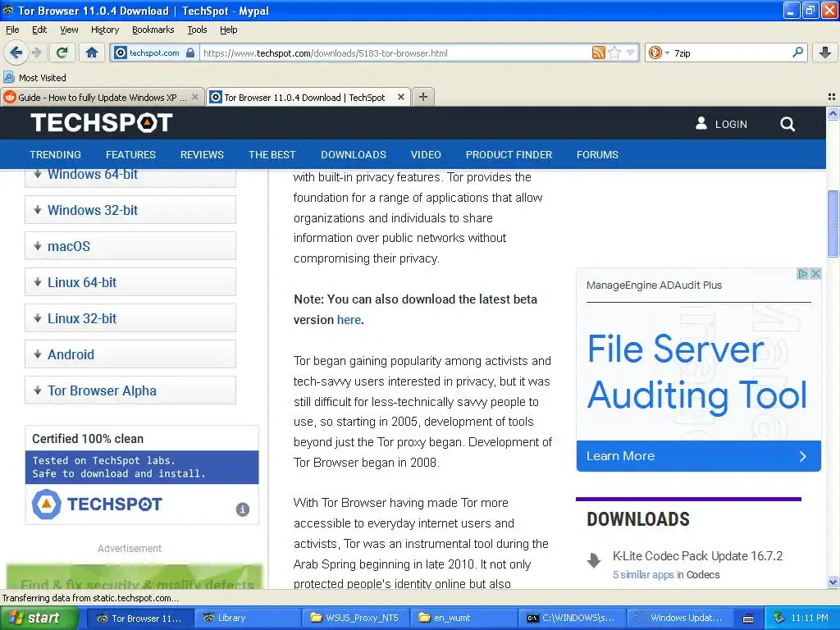Image resolution: width=840 pixels, height=630 pixels.
Task: Close the Guide Update Windows XP tab
Action: coord(195,97)
